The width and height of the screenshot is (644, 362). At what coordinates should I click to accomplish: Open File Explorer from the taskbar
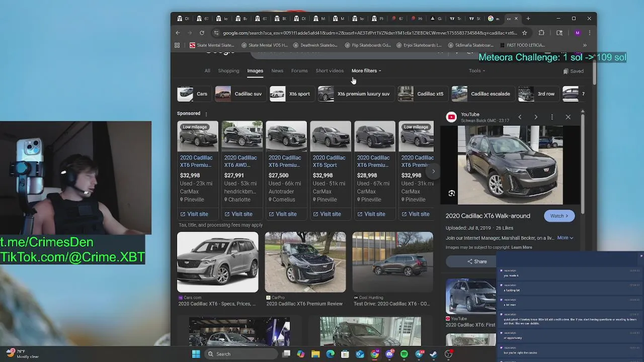click(315, 354)
